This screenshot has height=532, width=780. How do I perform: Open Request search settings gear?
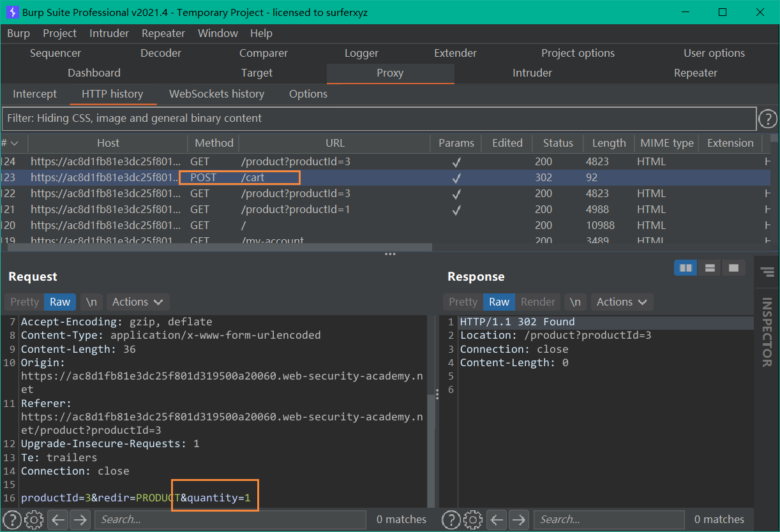point(34,519)
